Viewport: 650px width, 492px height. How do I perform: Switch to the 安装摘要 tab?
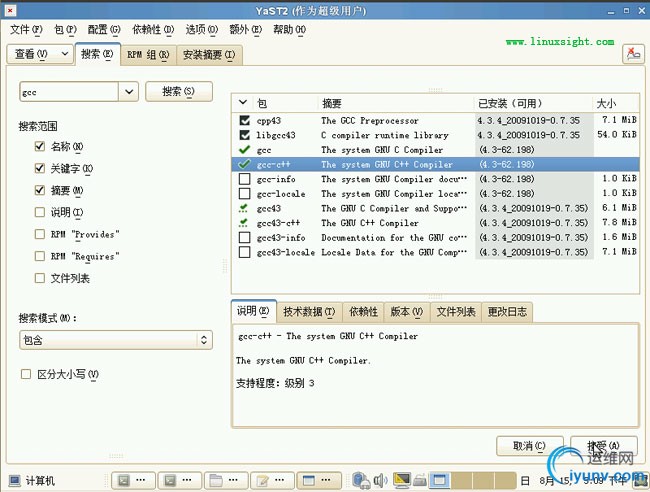pos(209,55)
